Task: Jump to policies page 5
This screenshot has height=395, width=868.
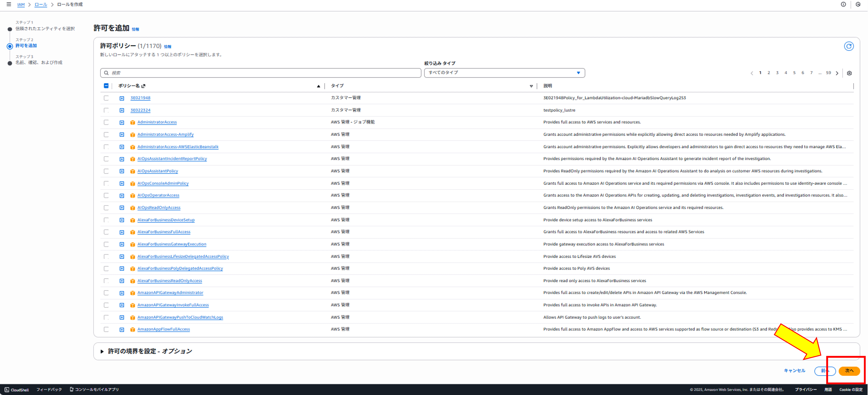Action: click(x=794, y=73)
